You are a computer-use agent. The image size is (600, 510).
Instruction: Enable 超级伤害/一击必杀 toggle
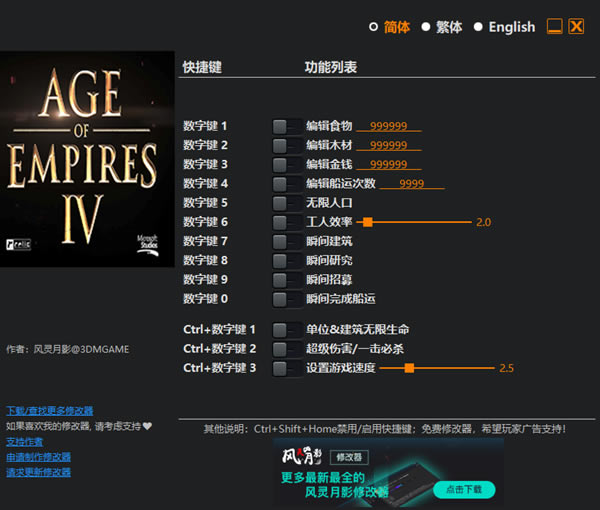coord(286,349)
